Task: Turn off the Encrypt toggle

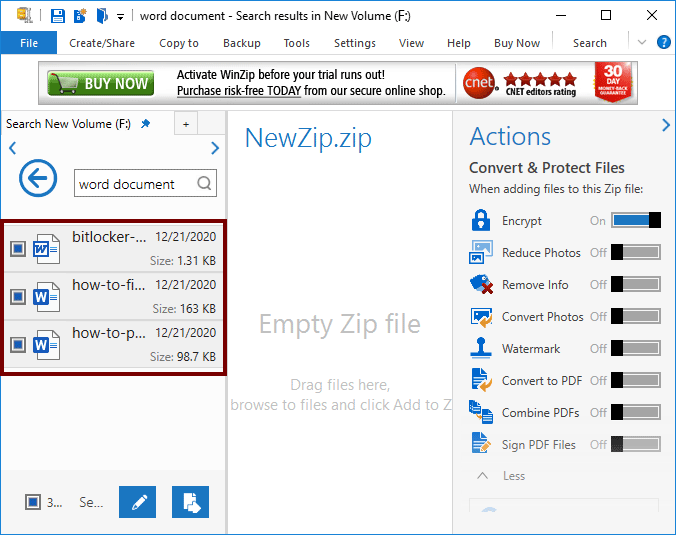Action: [x=636, y=220]
